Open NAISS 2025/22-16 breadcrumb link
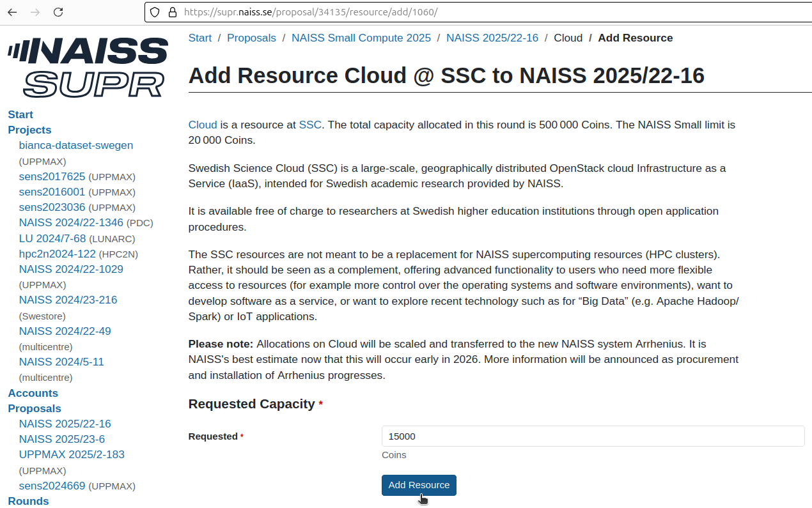Viewport: 812px width, 508px height. pyautogui.click(x=492, y=38)
